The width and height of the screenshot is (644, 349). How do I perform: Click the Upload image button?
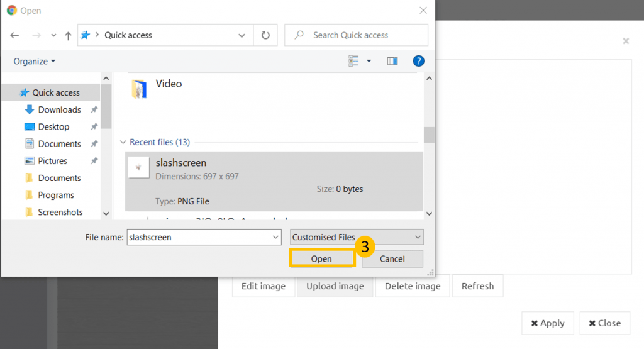pyautogui.click(x=335, y=286)
